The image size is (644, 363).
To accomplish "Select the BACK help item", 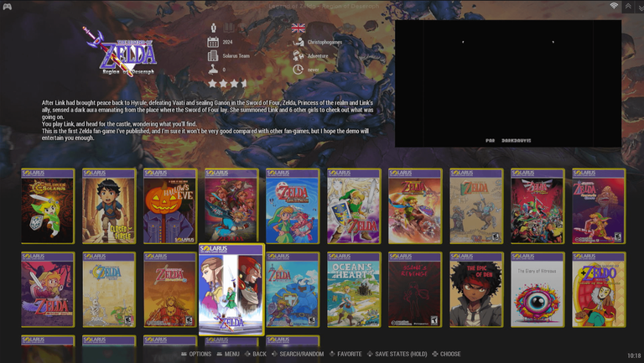I will pos(256,354).
